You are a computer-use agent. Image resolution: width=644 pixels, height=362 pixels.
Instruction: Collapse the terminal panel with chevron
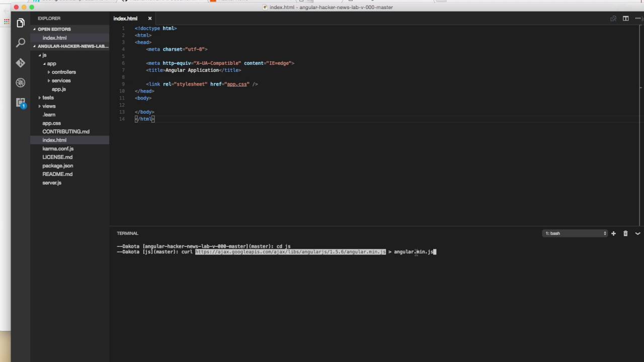pos(637,233)
